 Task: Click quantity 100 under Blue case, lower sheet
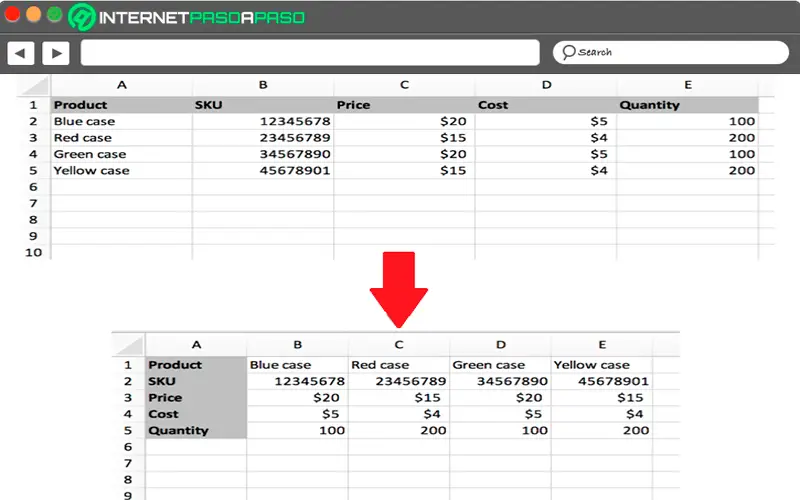click(297, 431)
